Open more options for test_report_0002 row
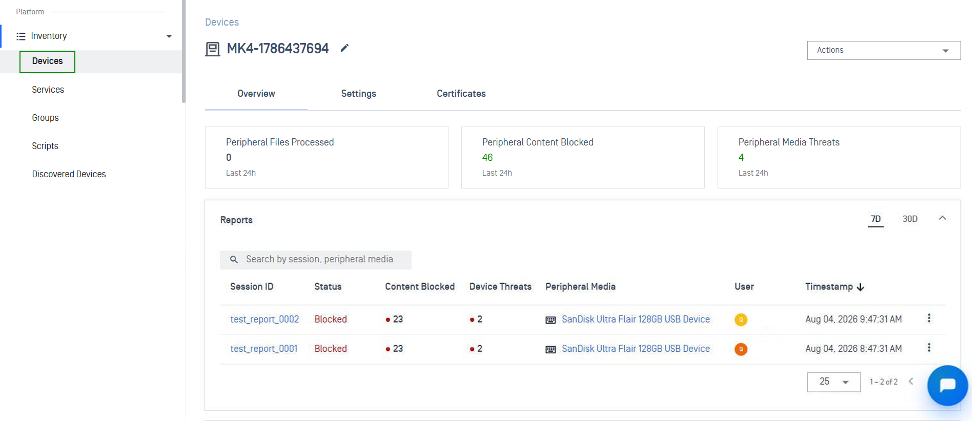Image resolution: width=980 pixels, height=421 pixels. coord(929,318)
